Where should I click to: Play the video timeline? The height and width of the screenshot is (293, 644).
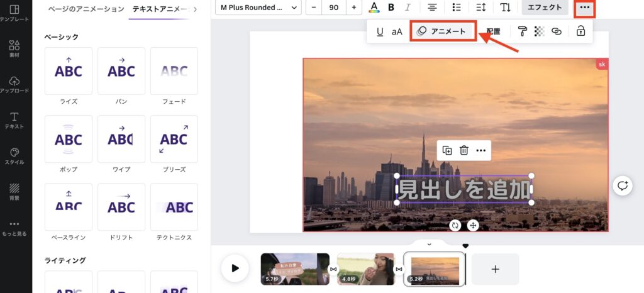(235, 268)
